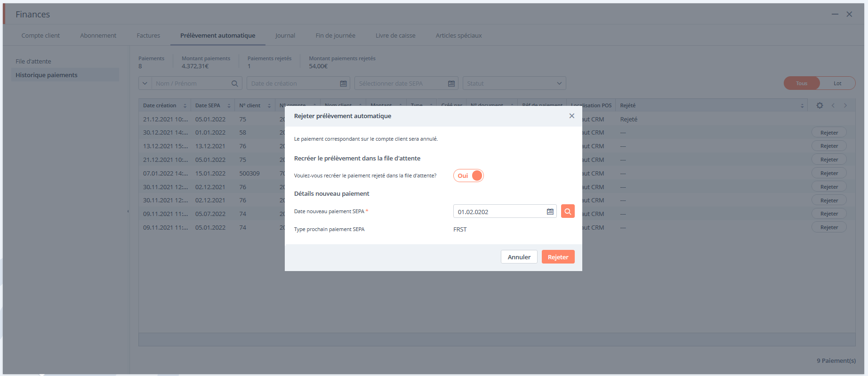Sort by Date SEPA column arrows

(229, 105)
